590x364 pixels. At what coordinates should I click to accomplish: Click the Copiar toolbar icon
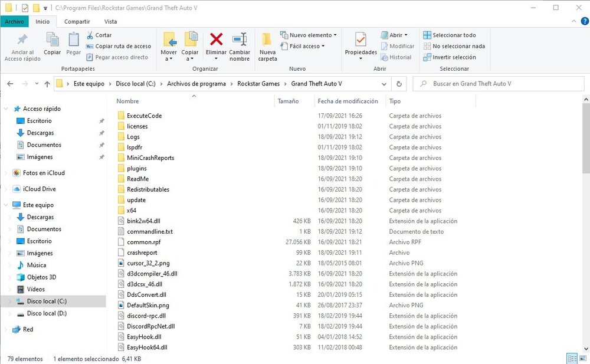(x=52, y=46)
